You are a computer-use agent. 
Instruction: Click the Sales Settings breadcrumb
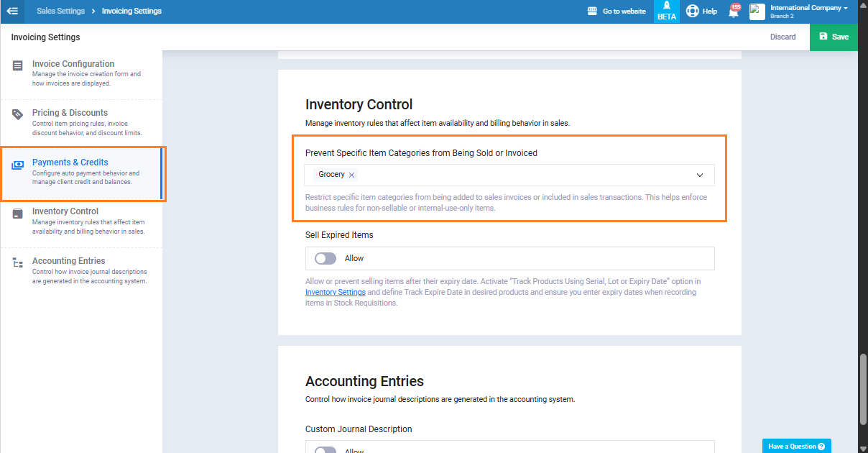(x=60, y=11)
